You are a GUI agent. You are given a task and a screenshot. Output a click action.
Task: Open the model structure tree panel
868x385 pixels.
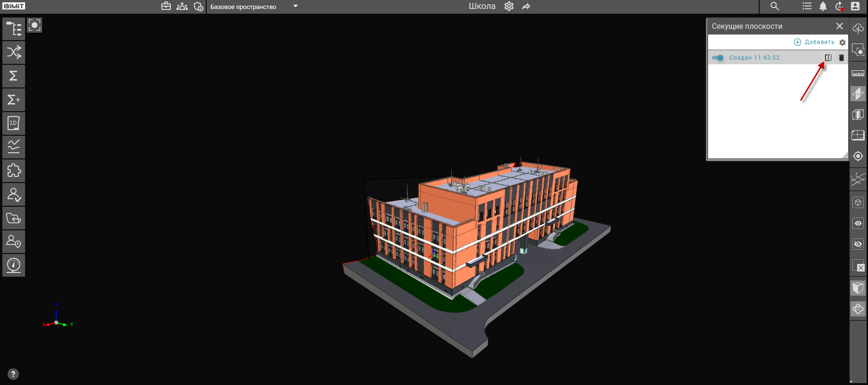point(14,29)
